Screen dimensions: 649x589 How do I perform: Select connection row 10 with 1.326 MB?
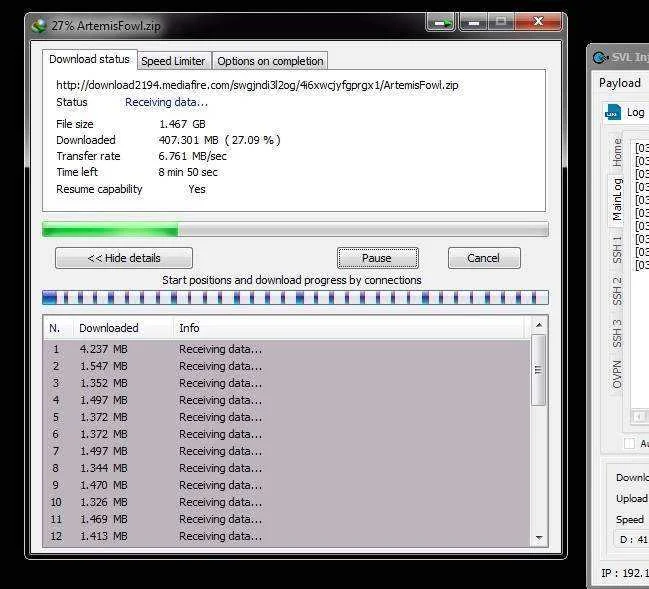(x=286, y=502)
